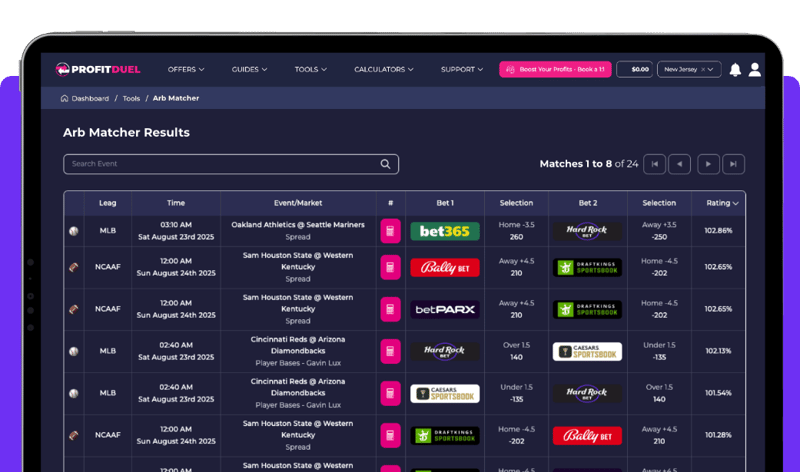Focus the Search Event input field
800x472 pixels.
[x=220, y=164]
